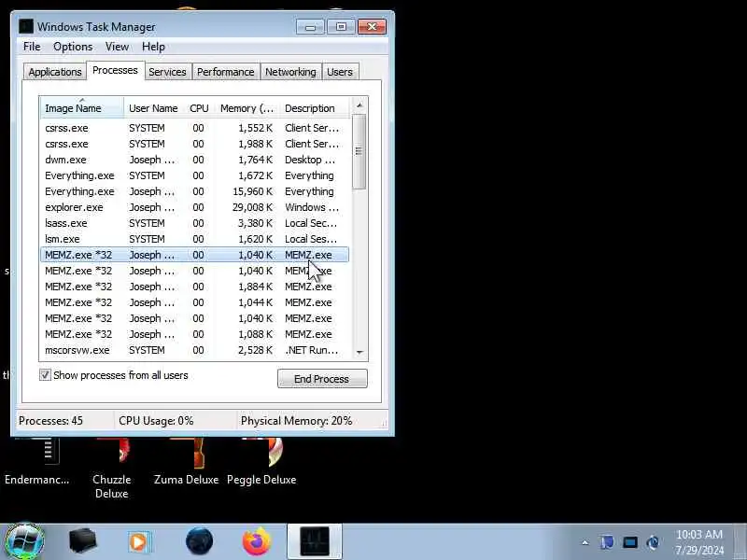Screen dimensions: 747x560
Task: Switch to the Services tab
Action: (x=167, y=72)
